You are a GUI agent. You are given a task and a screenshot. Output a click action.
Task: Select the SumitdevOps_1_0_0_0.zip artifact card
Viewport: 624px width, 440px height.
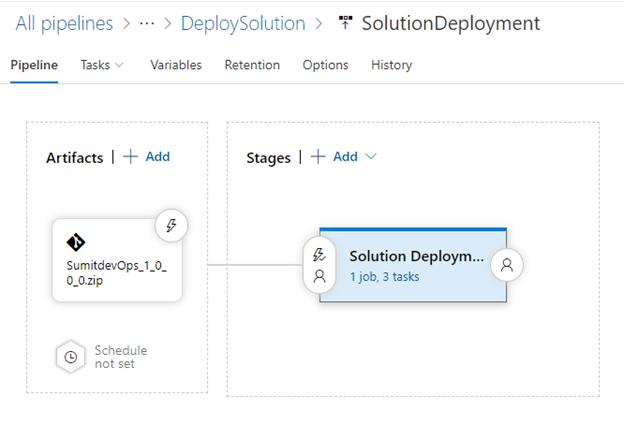[x=117, y=260]
